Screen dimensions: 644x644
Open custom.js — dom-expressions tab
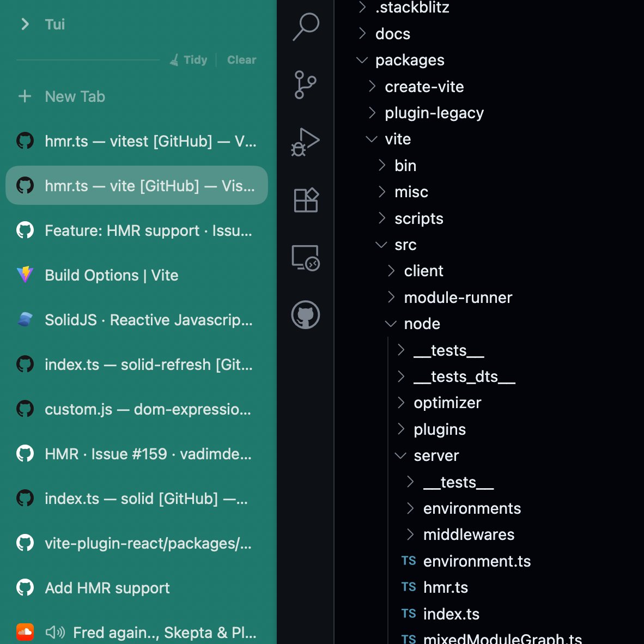[x=137, y=409]
